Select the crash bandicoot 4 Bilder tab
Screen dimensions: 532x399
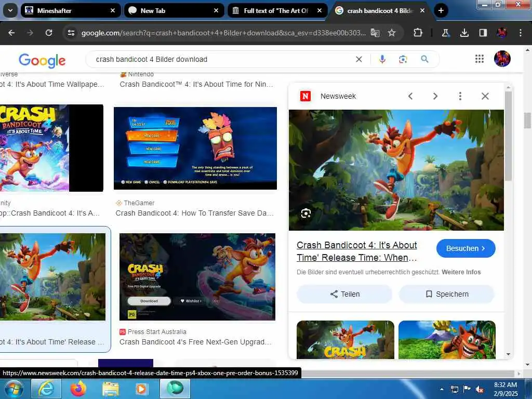click(x=379, y=10)
